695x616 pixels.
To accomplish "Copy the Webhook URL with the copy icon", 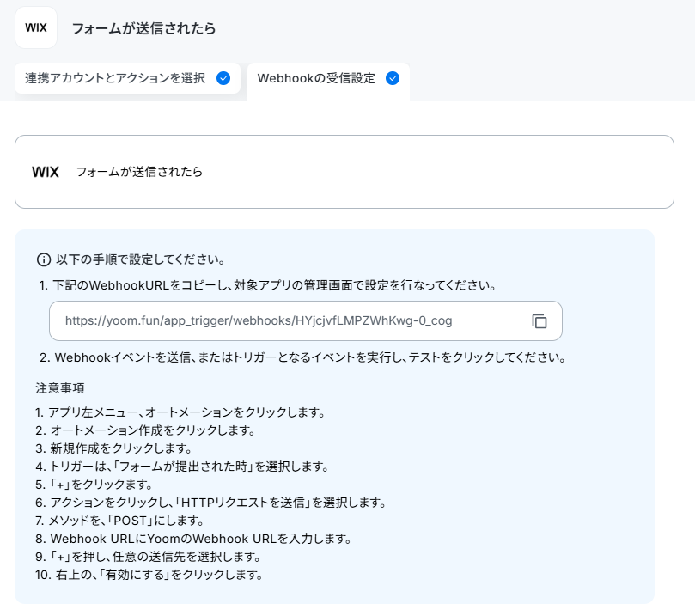I will (539, 320).
